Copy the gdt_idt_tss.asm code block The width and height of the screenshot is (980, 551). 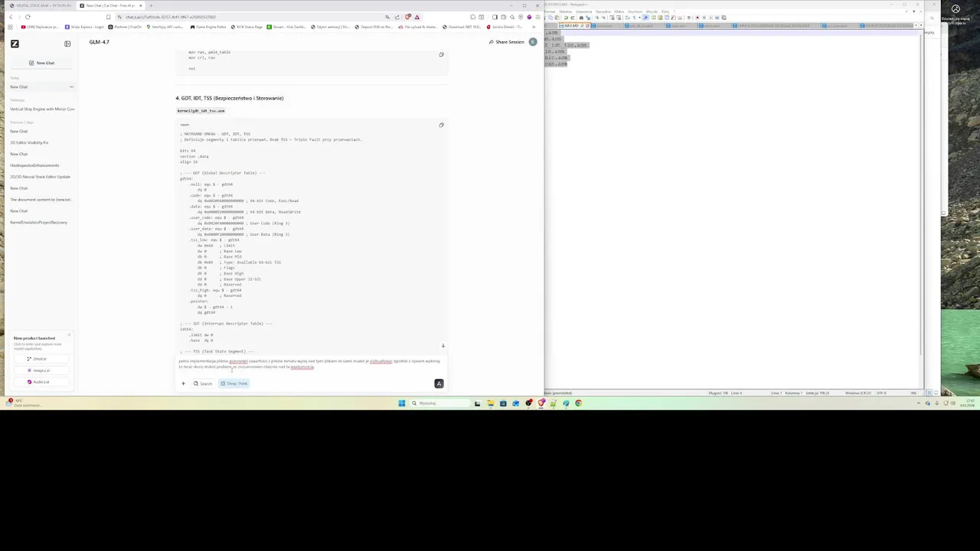[x=441, y=125]
